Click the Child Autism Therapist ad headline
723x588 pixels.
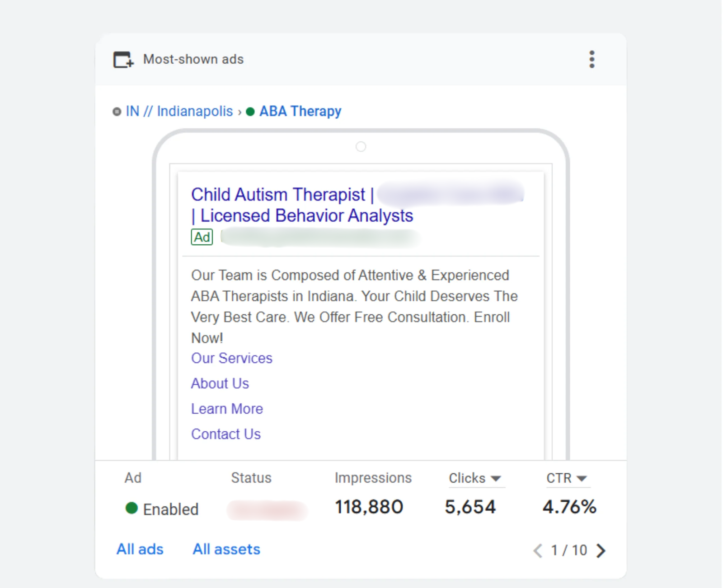coord(278,195)
